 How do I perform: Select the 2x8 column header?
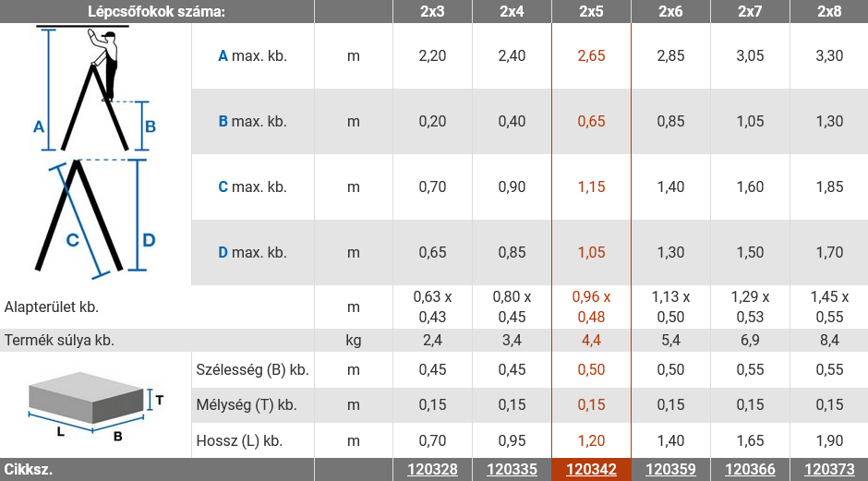pos(829,11)
